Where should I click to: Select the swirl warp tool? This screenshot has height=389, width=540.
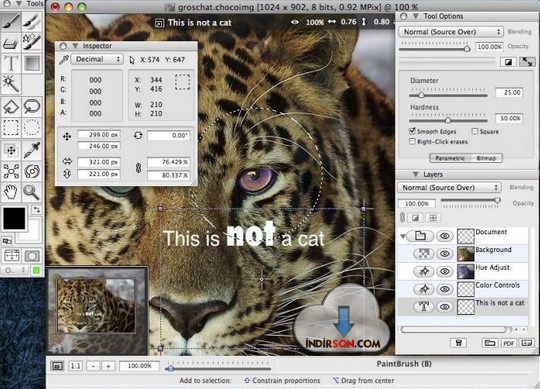pos(32,171)
